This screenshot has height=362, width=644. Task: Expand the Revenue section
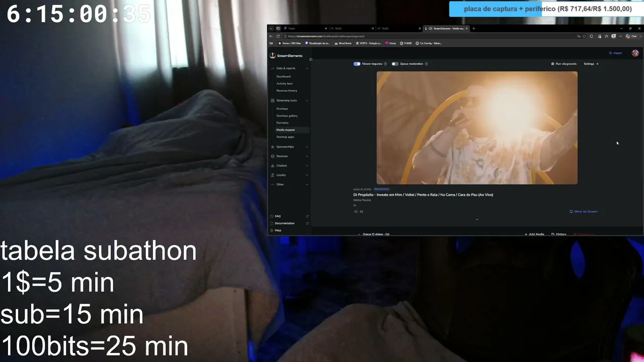[x=289, y=156]
